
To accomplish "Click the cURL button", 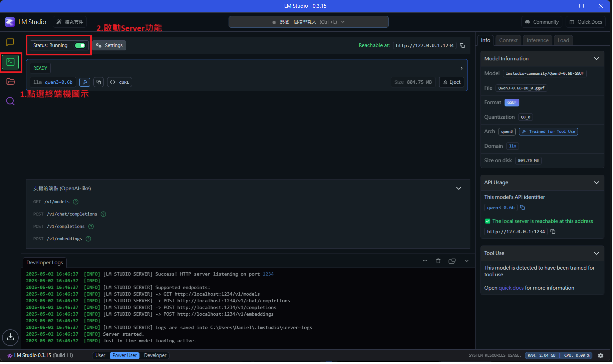I will pyautogui.click(x=119, y=82).
